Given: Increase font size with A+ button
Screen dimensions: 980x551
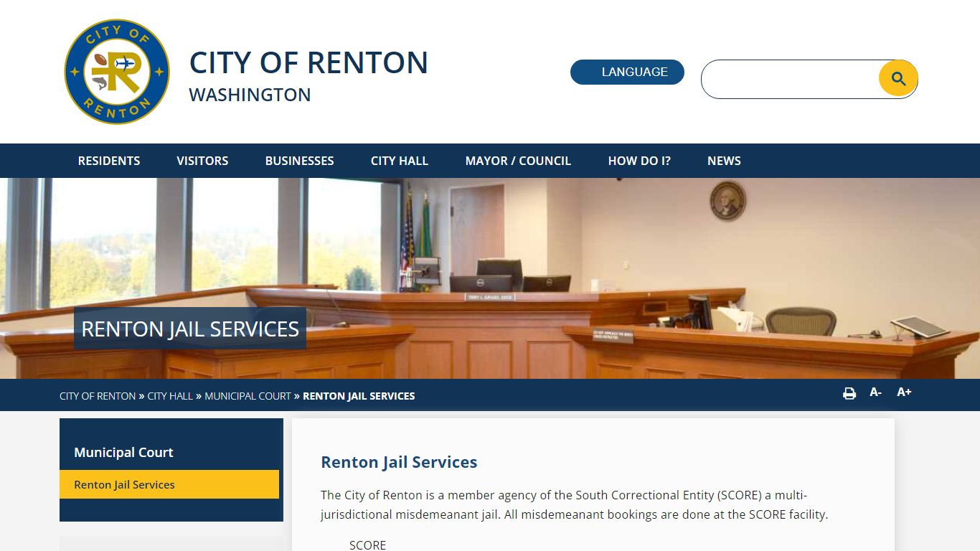Looking at the screenshot, I should point(904,392).
